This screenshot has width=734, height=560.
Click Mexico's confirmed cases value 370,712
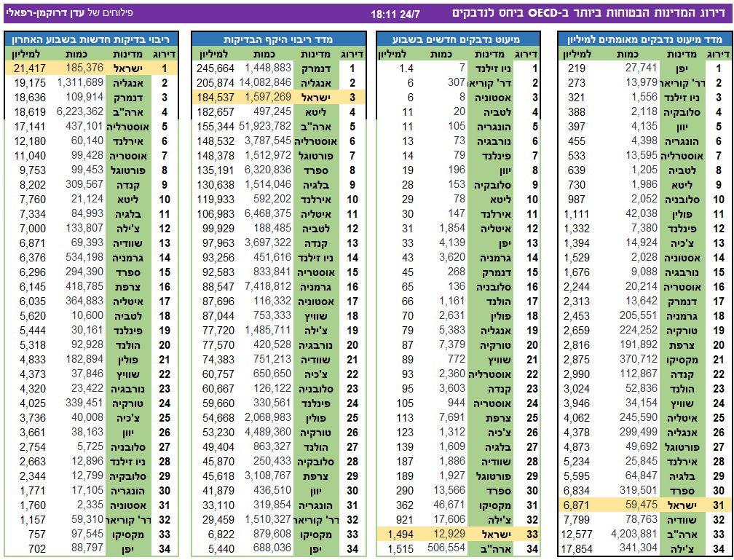tap(637, 359)
